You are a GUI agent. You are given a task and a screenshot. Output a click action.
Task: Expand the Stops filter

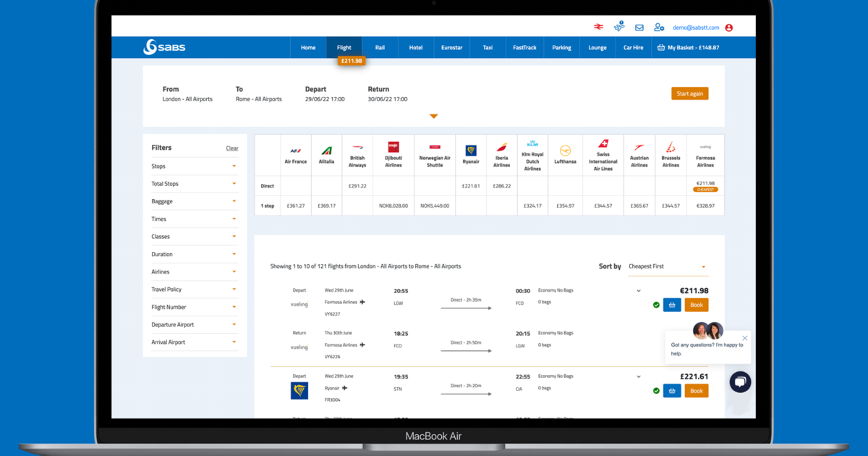tap(194, 166)
